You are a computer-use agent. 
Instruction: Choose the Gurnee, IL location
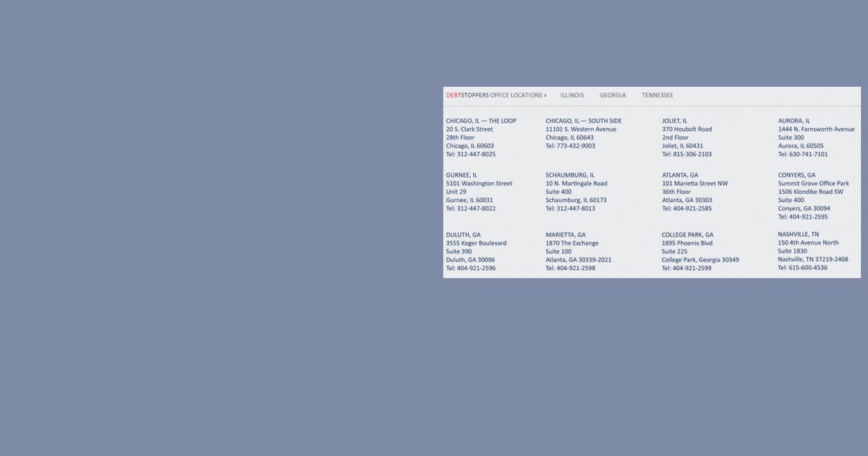tap(461, 175)
